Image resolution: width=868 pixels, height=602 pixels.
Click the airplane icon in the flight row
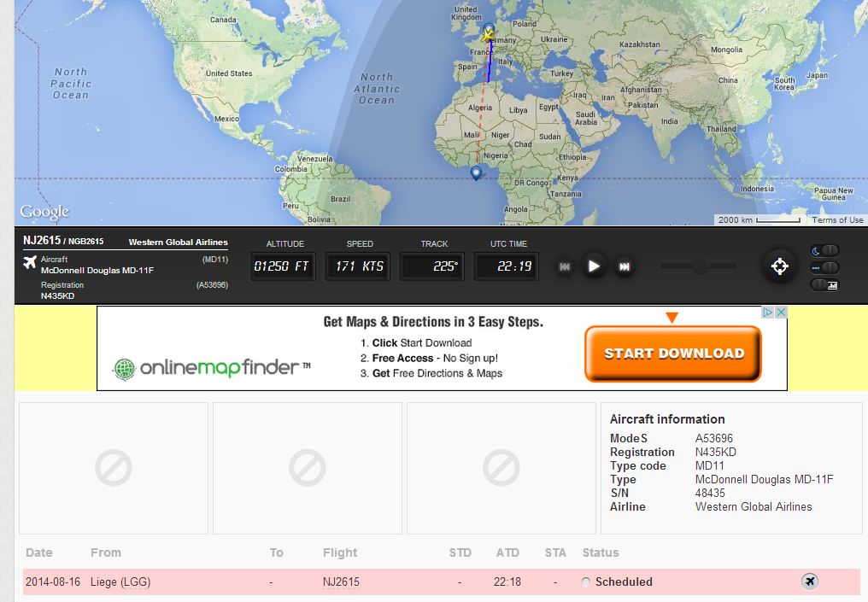point(810,582)
